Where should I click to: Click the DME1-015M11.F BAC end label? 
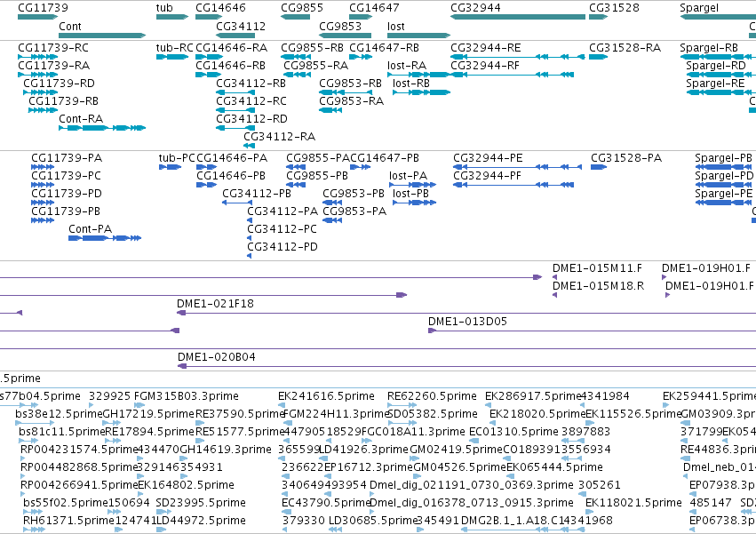597,268
